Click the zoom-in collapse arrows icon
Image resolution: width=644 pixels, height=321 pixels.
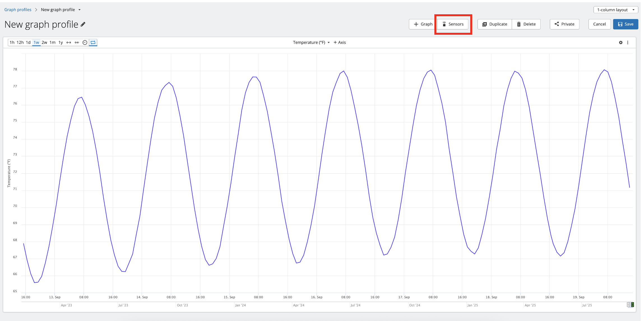click(77, 43)
